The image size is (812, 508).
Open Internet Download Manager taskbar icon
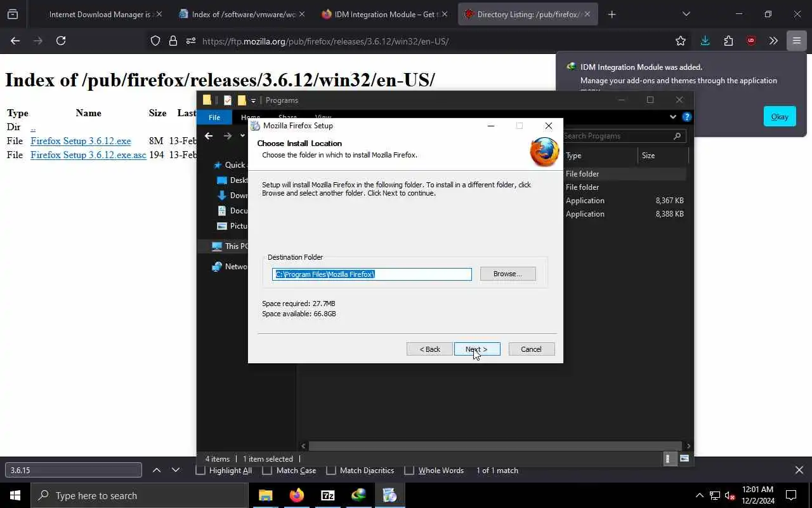click(x=358, y=495)
